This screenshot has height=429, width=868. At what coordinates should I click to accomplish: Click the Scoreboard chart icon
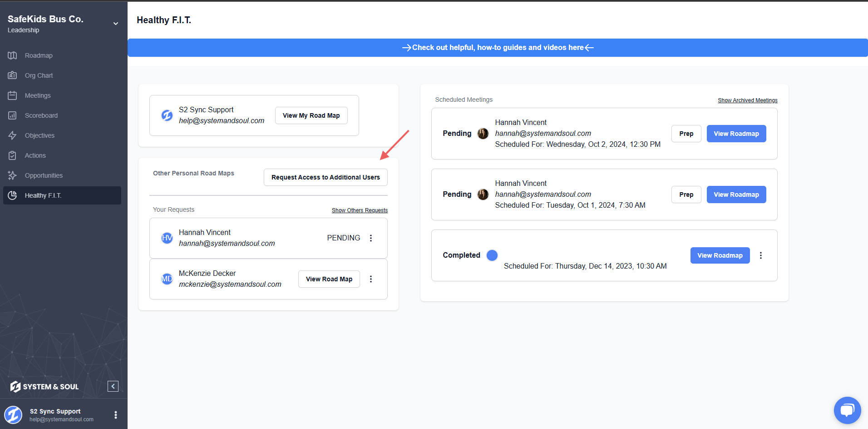(12, 115)
